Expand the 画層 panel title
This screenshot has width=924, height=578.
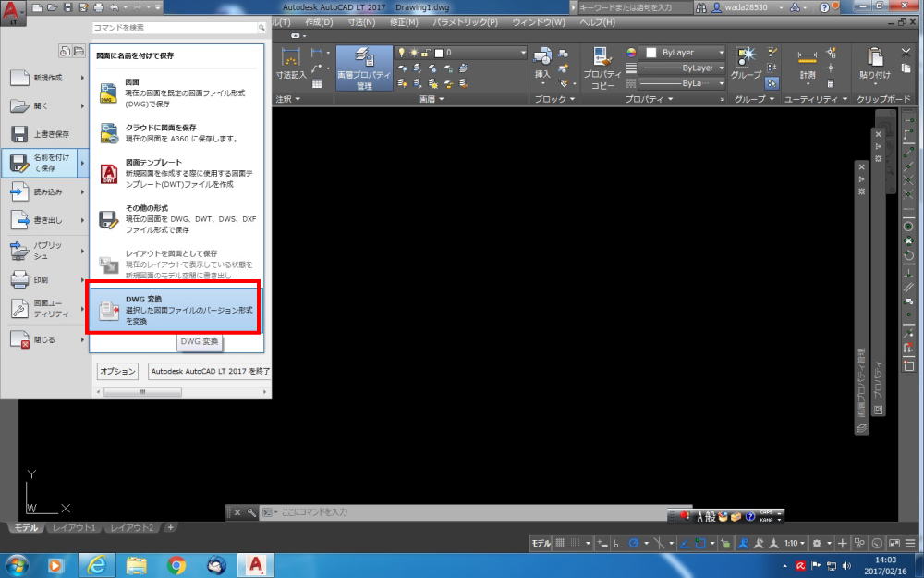click(432, 99)
